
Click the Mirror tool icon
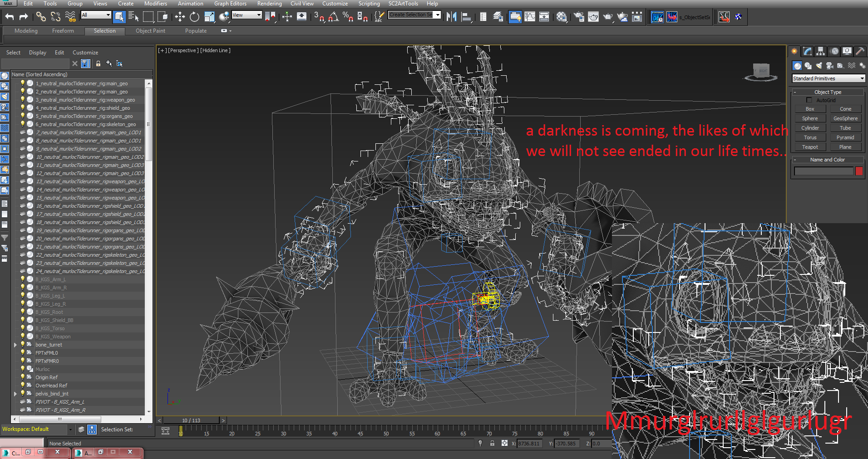click(451, 17)
